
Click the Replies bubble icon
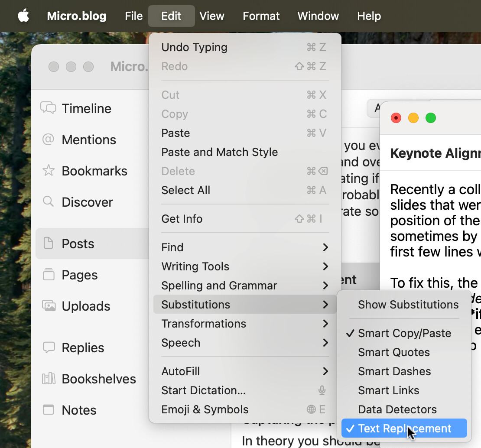point(49,347)
